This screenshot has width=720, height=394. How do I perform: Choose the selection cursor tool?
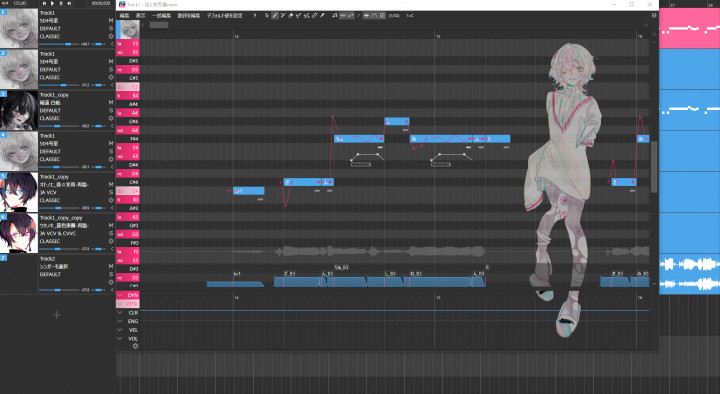tap(267, 16)
